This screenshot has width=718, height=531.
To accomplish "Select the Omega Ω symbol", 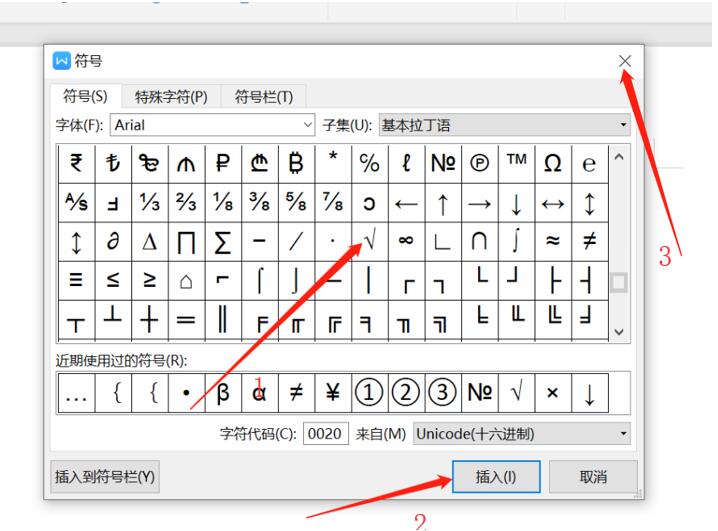I will (x=553, y=164).
